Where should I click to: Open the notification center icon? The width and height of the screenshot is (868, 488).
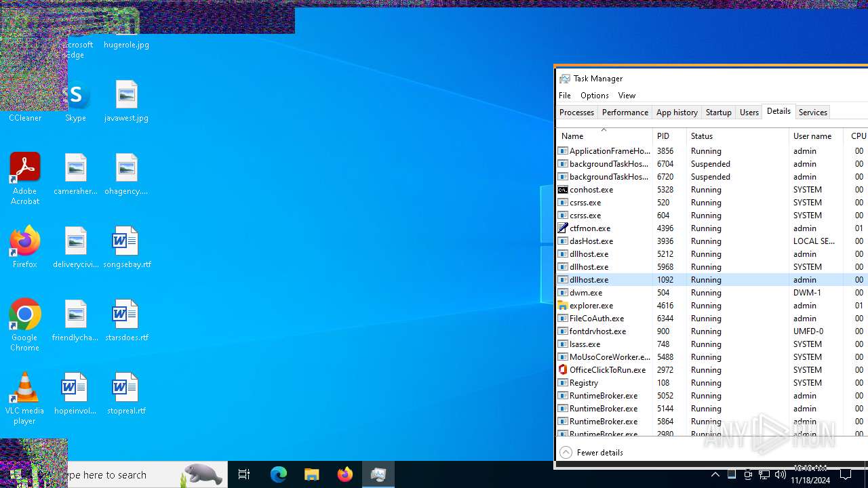click(846, 474)
